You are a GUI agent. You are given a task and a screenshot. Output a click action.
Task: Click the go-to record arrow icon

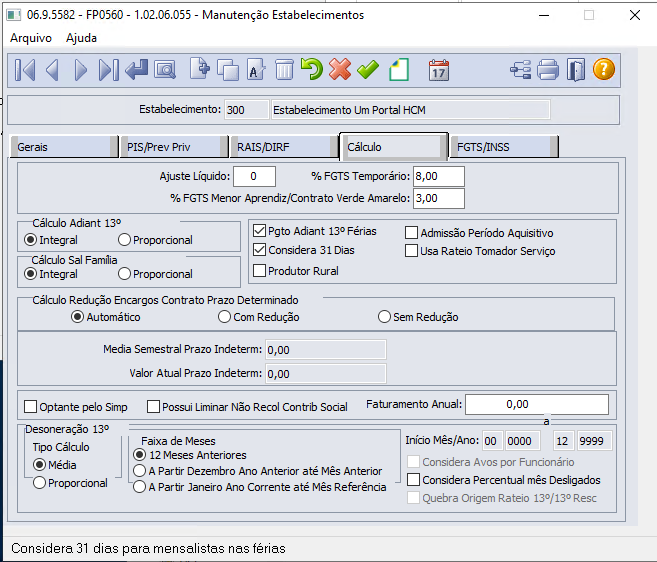137,70
